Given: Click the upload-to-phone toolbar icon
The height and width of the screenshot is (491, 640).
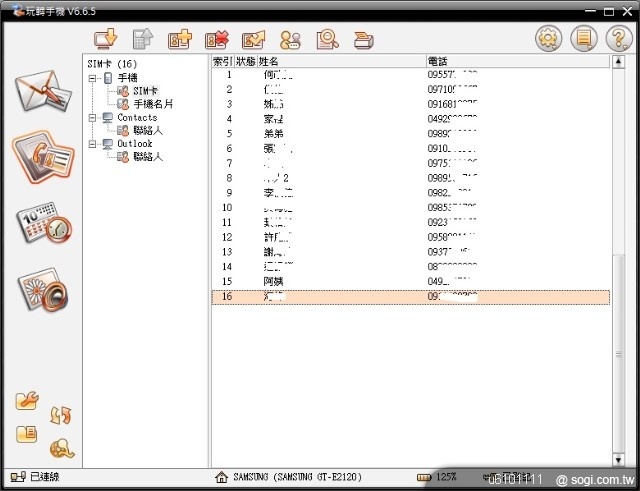Looking at the screenshot, I should pos(143,40).
